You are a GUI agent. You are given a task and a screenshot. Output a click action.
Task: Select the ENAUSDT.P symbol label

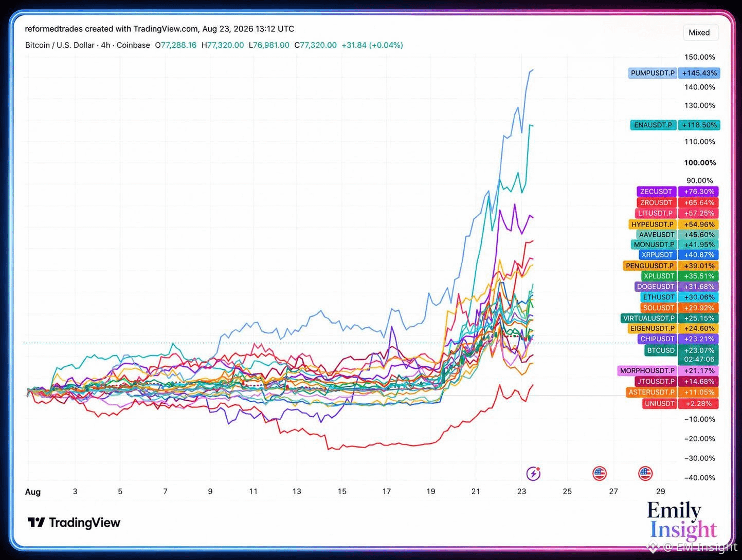(653, 125)
